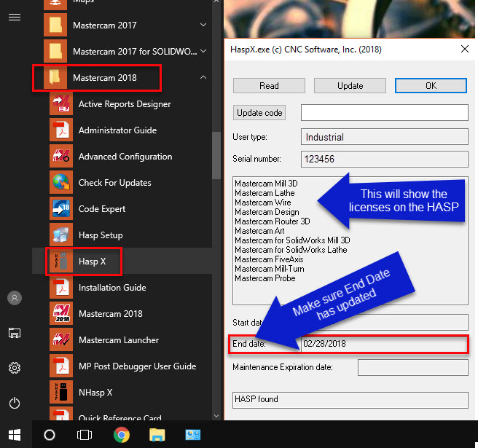Select Mastercam Design in license list
The width and height of the screenshot is (478, 448).
(267, 212)
